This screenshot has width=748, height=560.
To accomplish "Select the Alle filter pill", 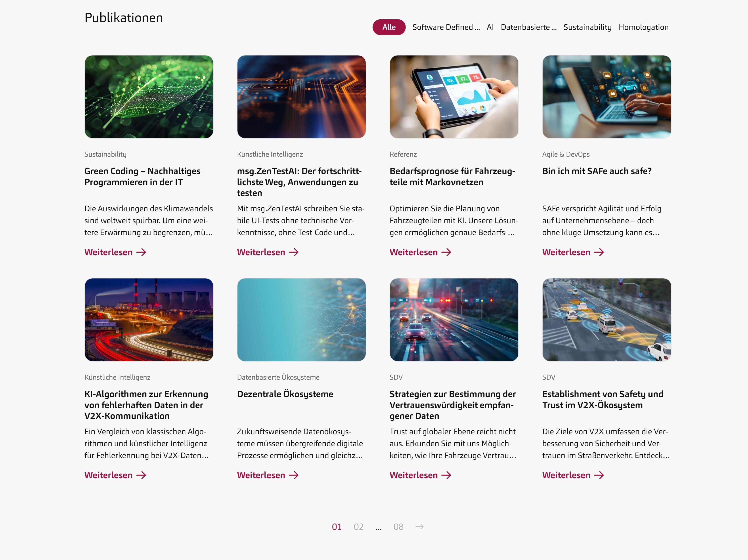I will (389, 27).
